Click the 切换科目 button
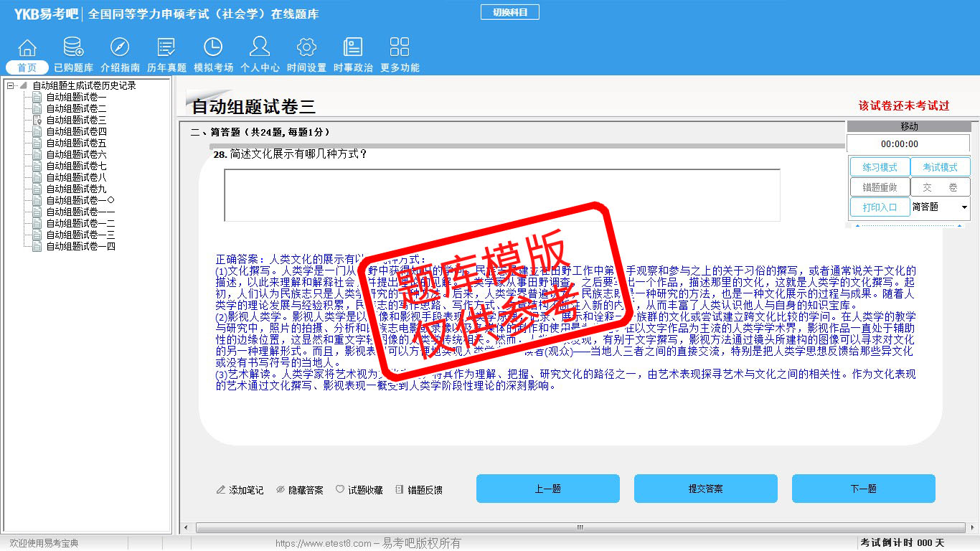Image resolution: width=980 pixels, height=551 pixels. (510, 12)
